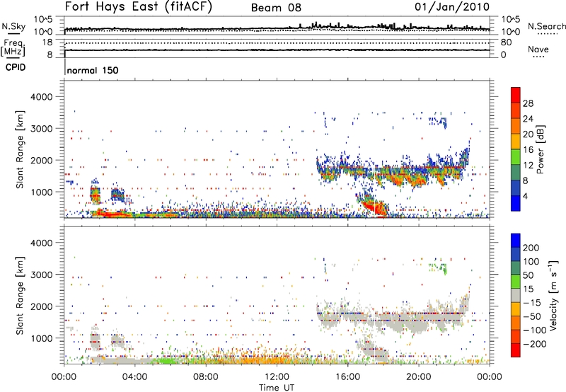Click the 'normal 150' CPID text
566x392 pixels.
click(x=93, y=70)
